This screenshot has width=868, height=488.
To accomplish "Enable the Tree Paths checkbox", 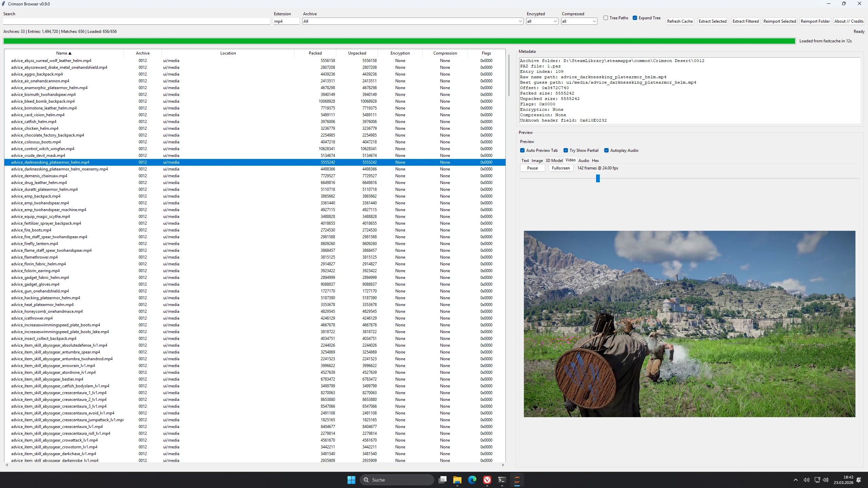I will pos(606,18).
